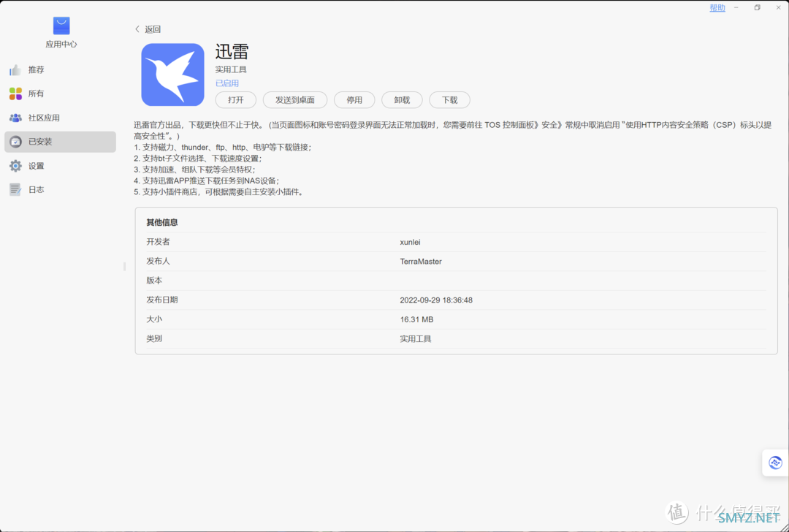Screen dimensions: 789x532
Task: Click the 迅雷 app title
Action: (232, 52)
